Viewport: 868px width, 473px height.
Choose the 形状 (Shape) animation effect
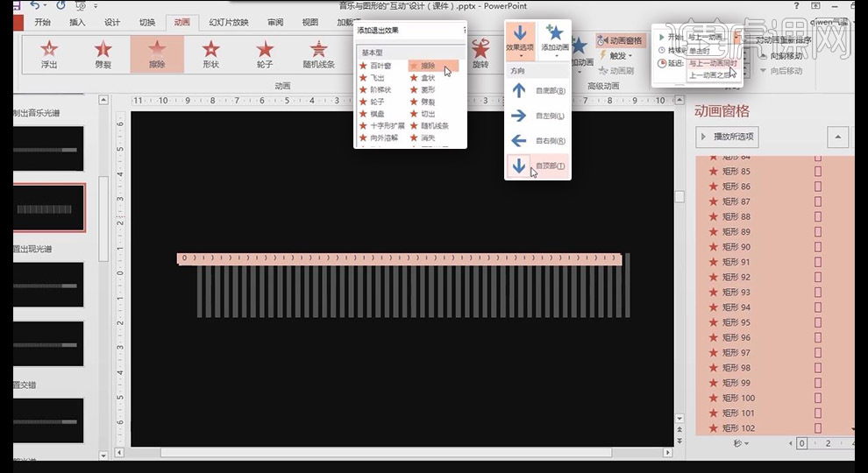point(210,53)
